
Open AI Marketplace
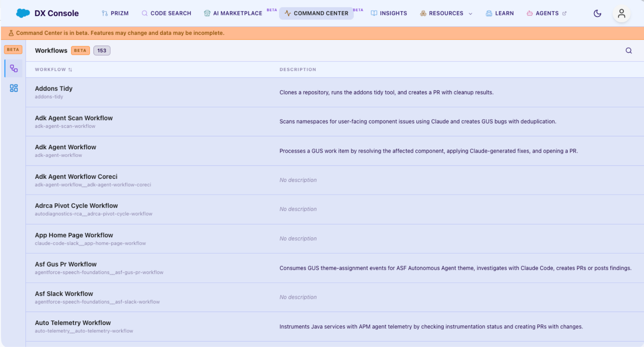point(233,13)
